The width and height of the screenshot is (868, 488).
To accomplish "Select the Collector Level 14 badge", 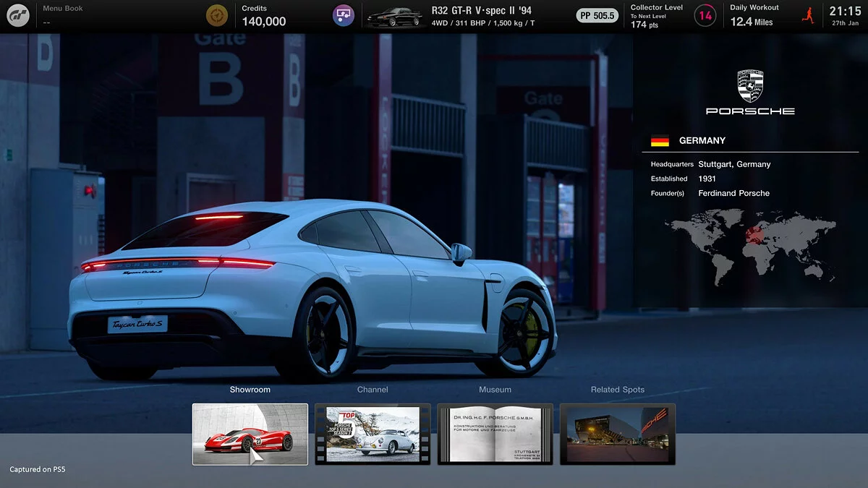I will pyautogui.click(x=705, y=14).
